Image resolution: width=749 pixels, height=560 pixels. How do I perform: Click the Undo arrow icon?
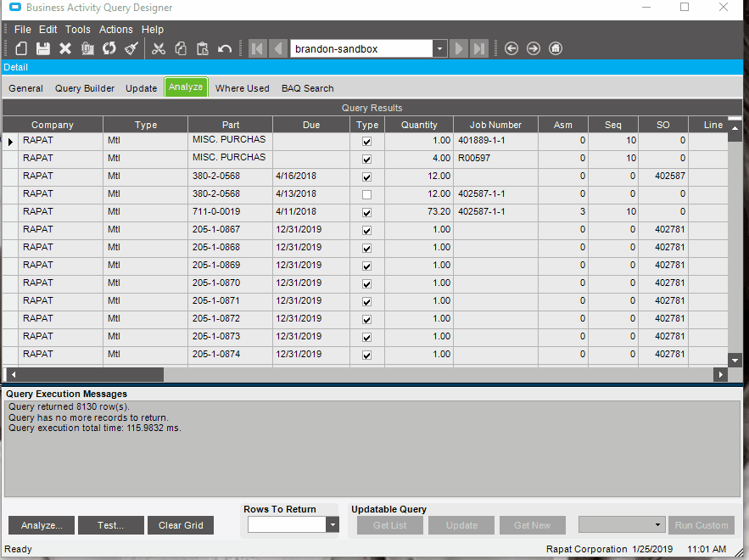tap(225, 48)
